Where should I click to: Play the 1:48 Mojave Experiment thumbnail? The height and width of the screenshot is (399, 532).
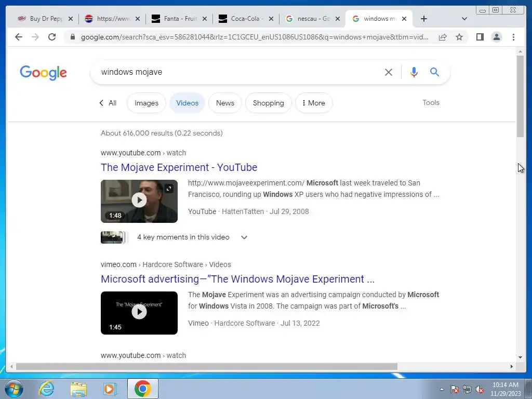[x=139, y=201]
